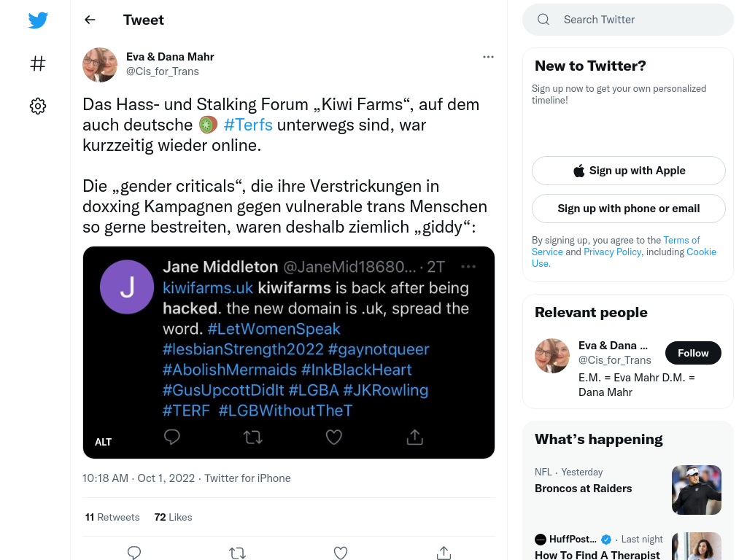
Task: Open the tweet's three-dot more menu
Action: pyautogui.click(x=488, y=57)
